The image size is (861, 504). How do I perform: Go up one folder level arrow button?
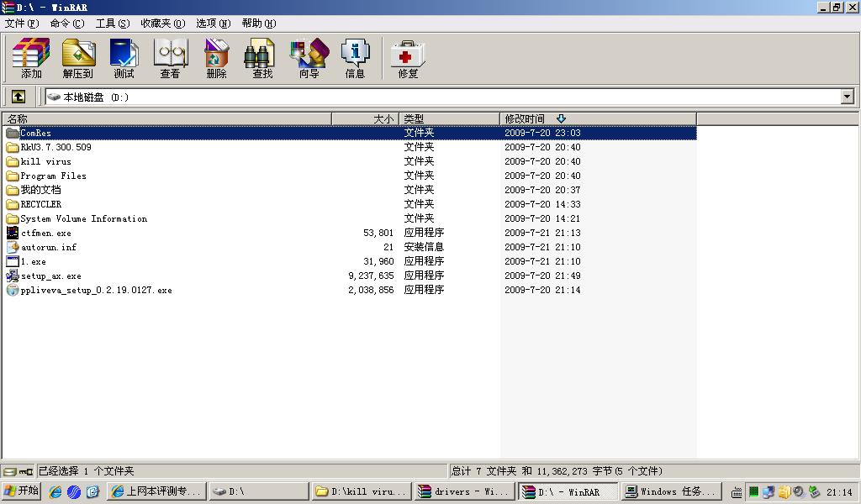pyautogui.click(x=18, y=97)
